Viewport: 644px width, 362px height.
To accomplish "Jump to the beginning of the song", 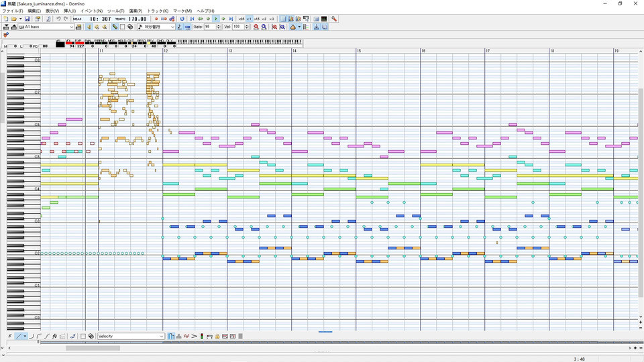I will [193, 19].
